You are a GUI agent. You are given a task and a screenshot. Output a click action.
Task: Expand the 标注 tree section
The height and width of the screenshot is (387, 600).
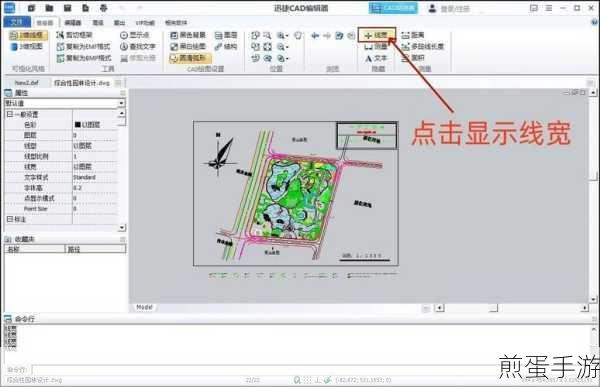[x=10, y=219]
